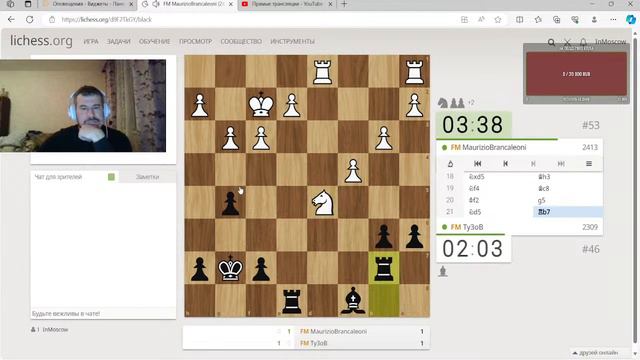Open ОБУЧЕНИЕ menu
This screenshot has height=360, width=640.
(x=154, y=42)
